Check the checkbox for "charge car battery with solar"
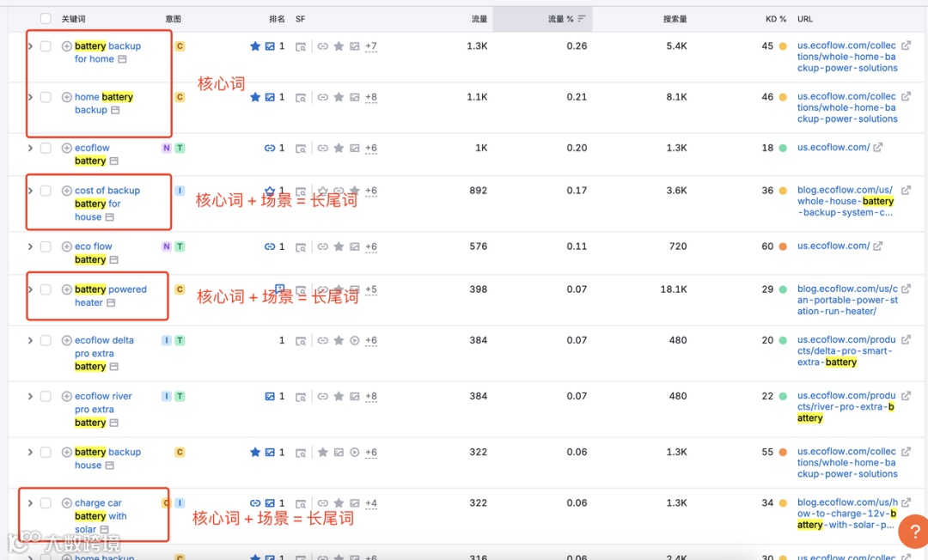The height and width of the screenshot is (560, 928). 46,503
